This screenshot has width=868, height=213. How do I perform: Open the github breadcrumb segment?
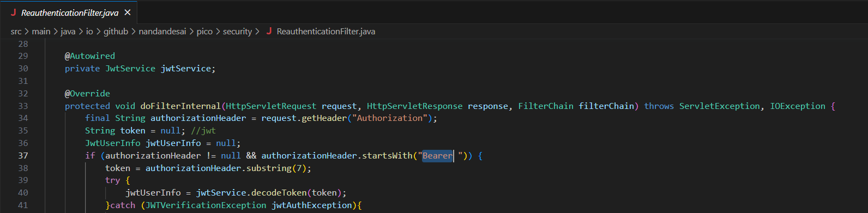pyautogui.click(x=116, y=32)
